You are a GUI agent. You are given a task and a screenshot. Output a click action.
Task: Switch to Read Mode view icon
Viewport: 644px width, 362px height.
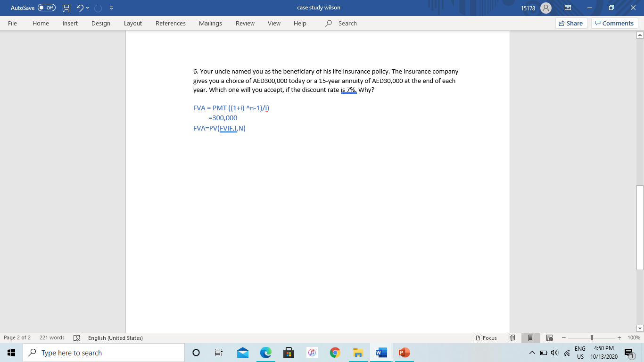(x=512, y=337)
